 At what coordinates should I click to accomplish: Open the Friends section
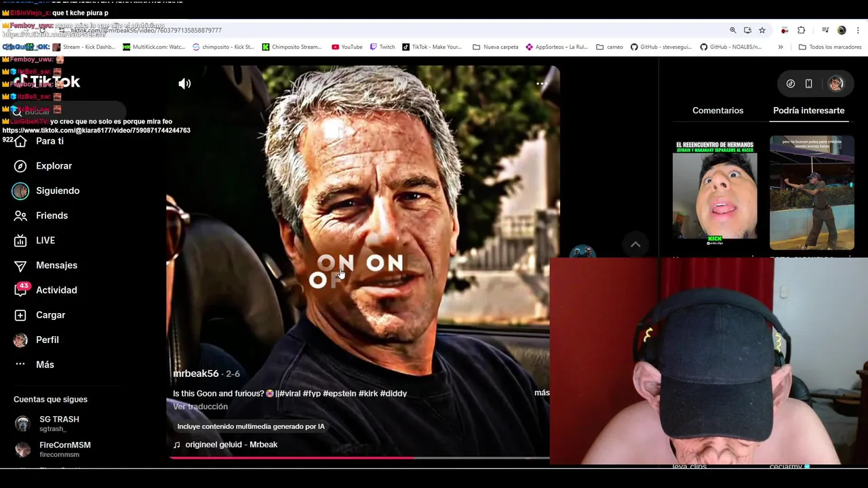52,216
